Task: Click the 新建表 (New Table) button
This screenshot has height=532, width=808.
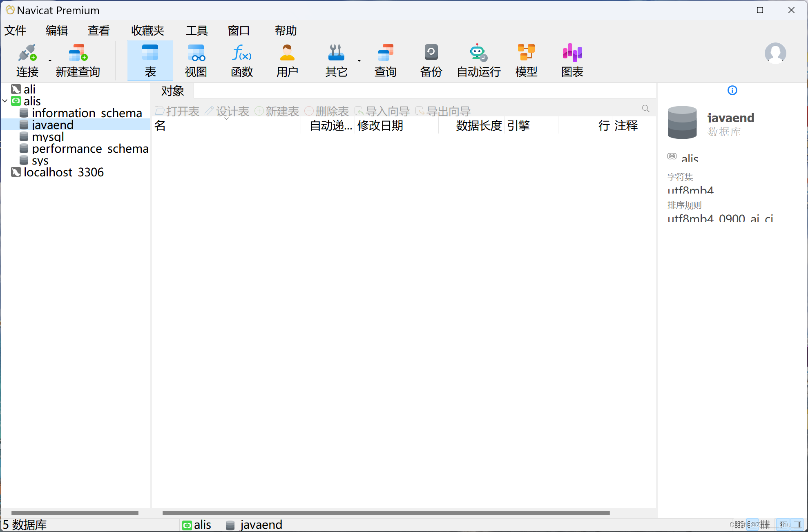Action: coord(277,111)
